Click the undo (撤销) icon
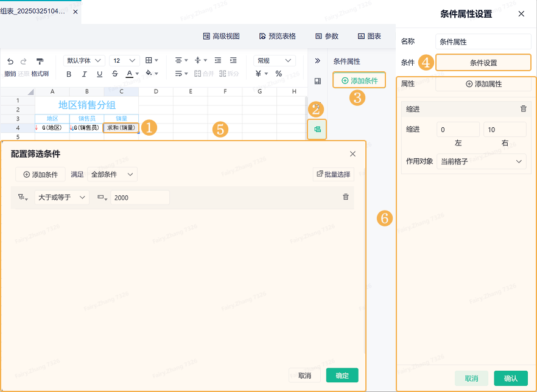 [10, 61]
